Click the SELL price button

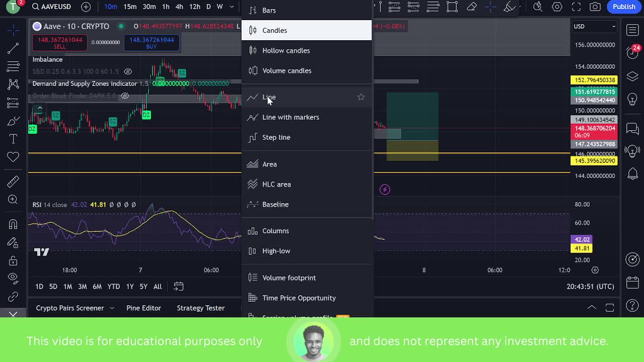pyautogui.click(x=60, y=43)
